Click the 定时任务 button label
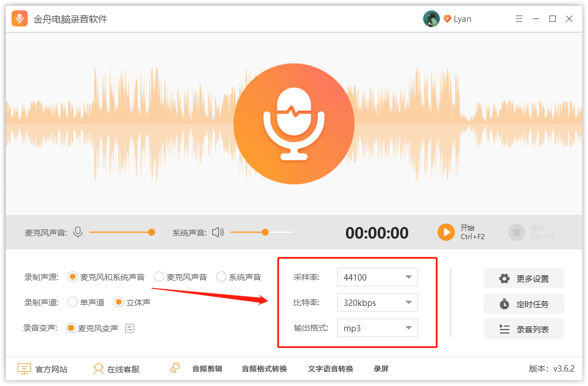588x386 pixels. pyautogui.click(x=533, y=304)
